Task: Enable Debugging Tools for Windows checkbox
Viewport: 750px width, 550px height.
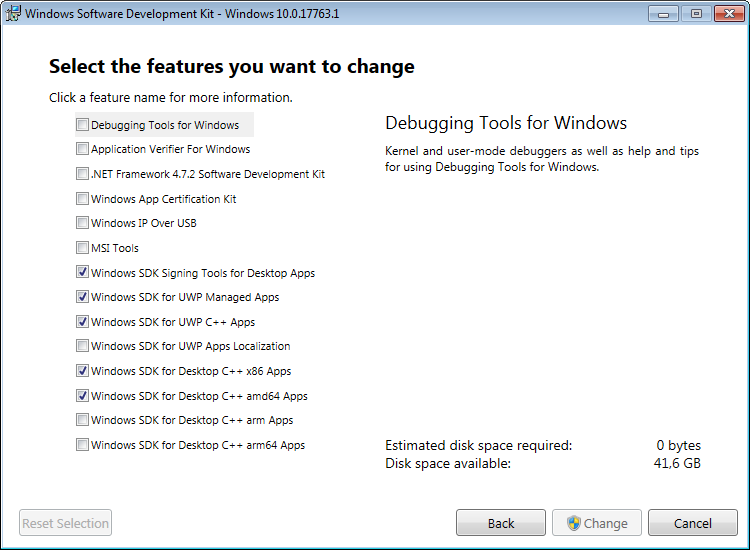Action: (82, 124)
